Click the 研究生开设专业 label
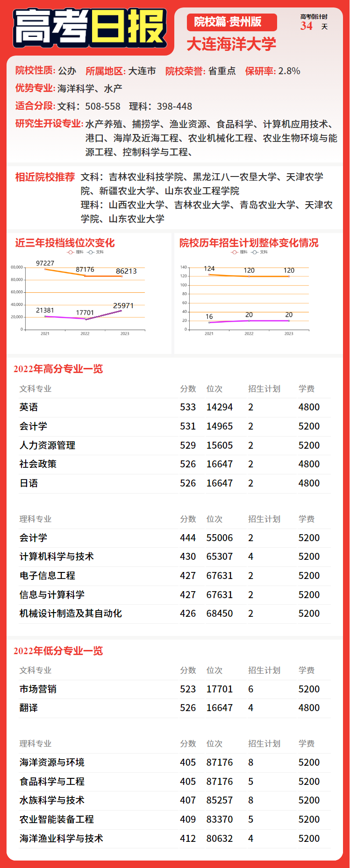The image size is (350, 868). pyautogui.click(x=49, y=124)
